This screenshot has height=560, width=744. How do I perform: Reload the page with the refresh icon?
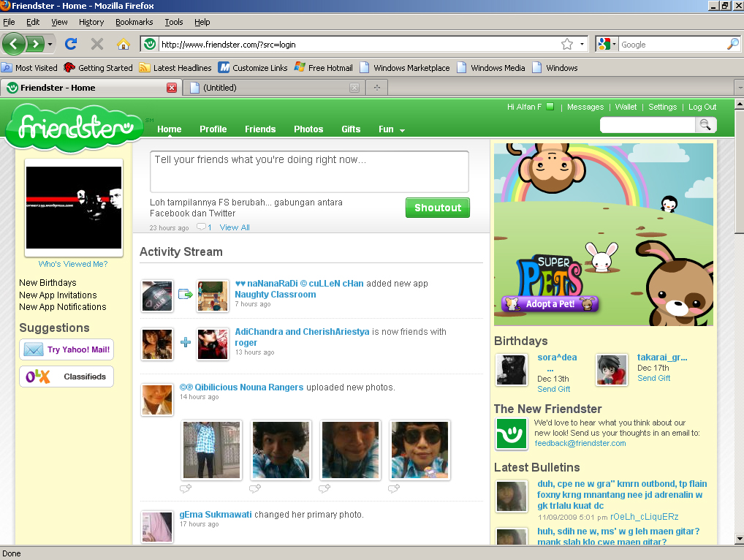coord(71,44)
